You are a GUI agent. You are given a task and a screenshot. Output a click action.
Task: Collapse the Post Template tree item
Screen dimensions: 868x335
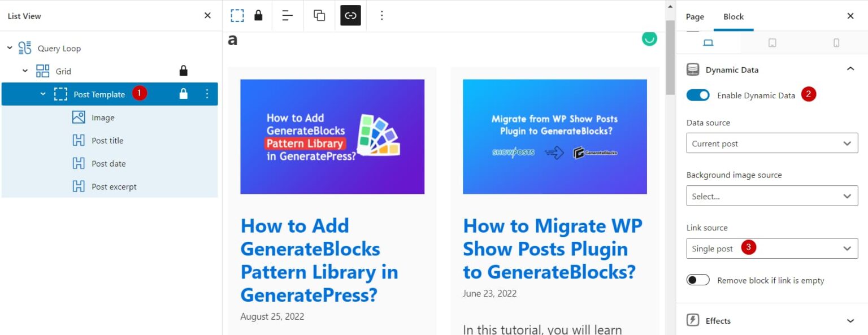coord(42,94)
